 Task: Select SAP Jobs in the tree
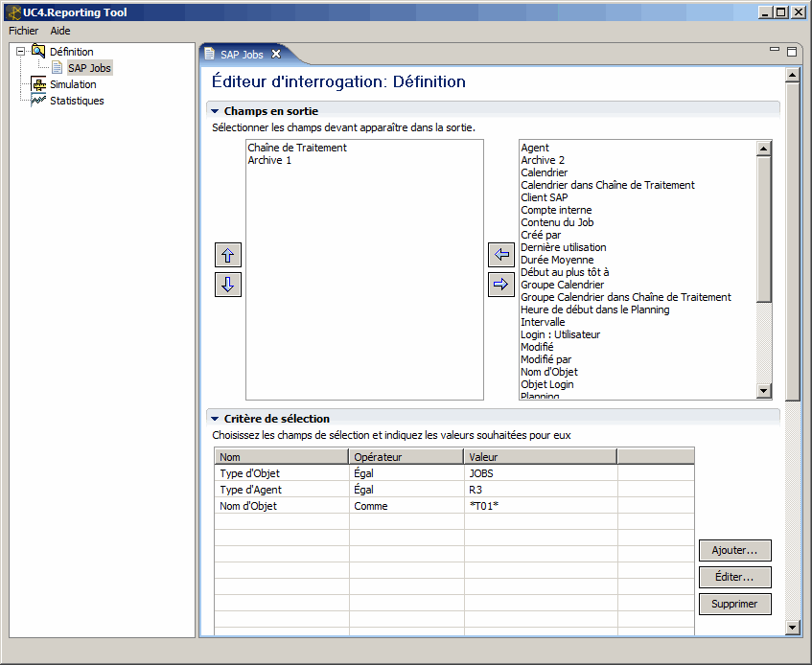(x=89, y=68)
